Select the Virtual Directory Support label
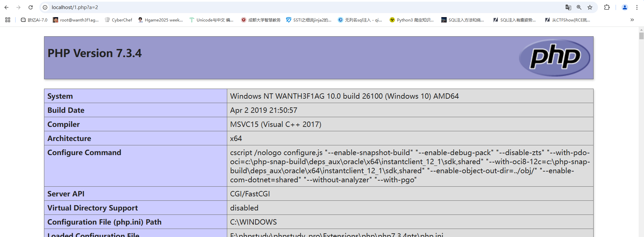Viewport: 644px width, 237px height. click(x=92, y=208)
